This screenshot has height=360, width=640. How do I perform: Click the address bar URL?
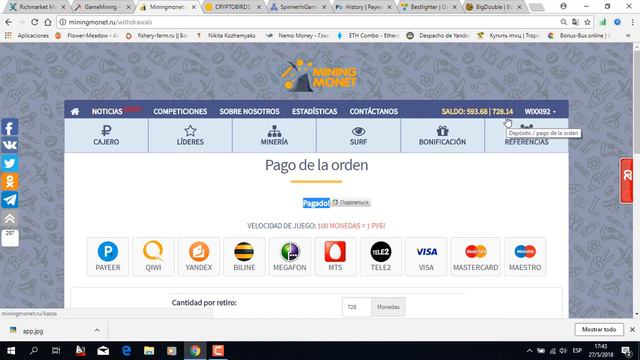pyautogui.click(x=110, y=22)
